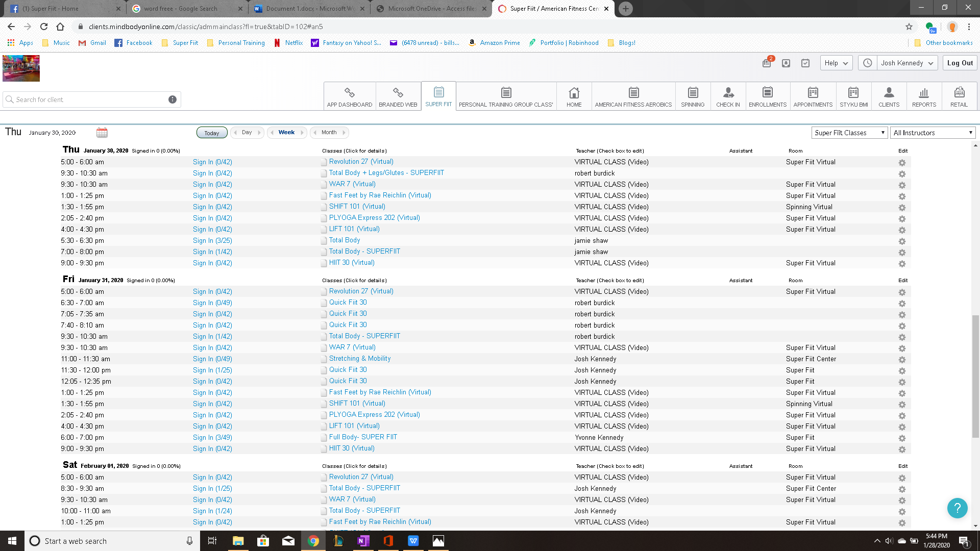The image size is (980, 551).
Task: Open OneNote from the taskbar
Action: [x=363, y=541]
